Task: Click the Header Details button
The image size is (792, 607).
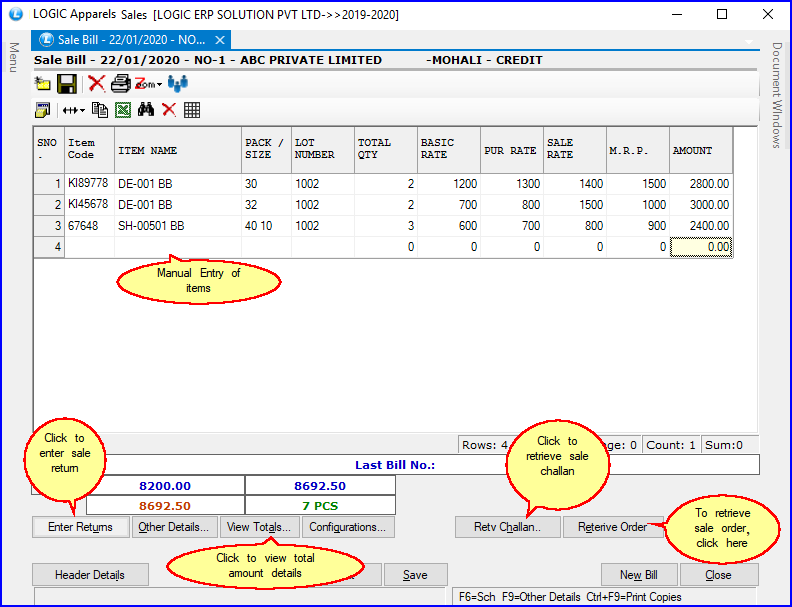Action: tap(90, 575)
